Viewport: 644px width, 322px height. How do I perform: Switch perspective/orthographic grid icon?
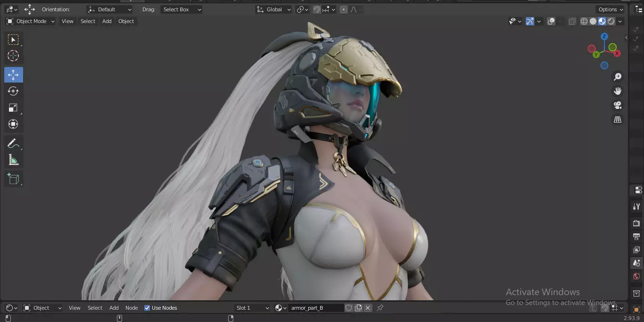(618, 120)
